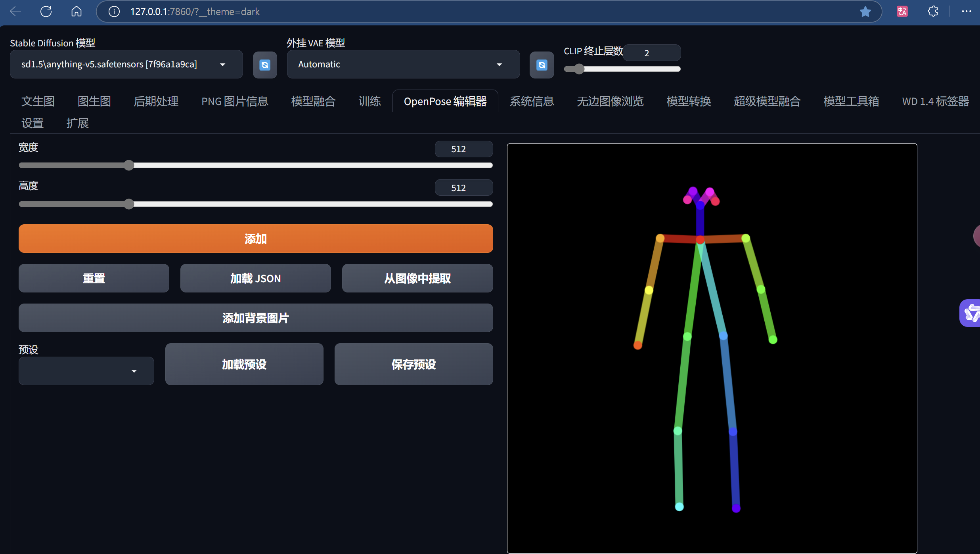Viewport: 980px width, 554px height.
Task: Click the pink extension icon in browser toolbar
Action: coord(902,11)
